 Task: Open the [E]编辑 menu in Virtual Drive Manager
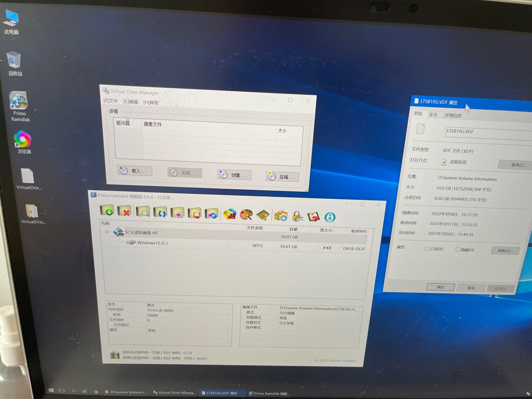point(131,102)
